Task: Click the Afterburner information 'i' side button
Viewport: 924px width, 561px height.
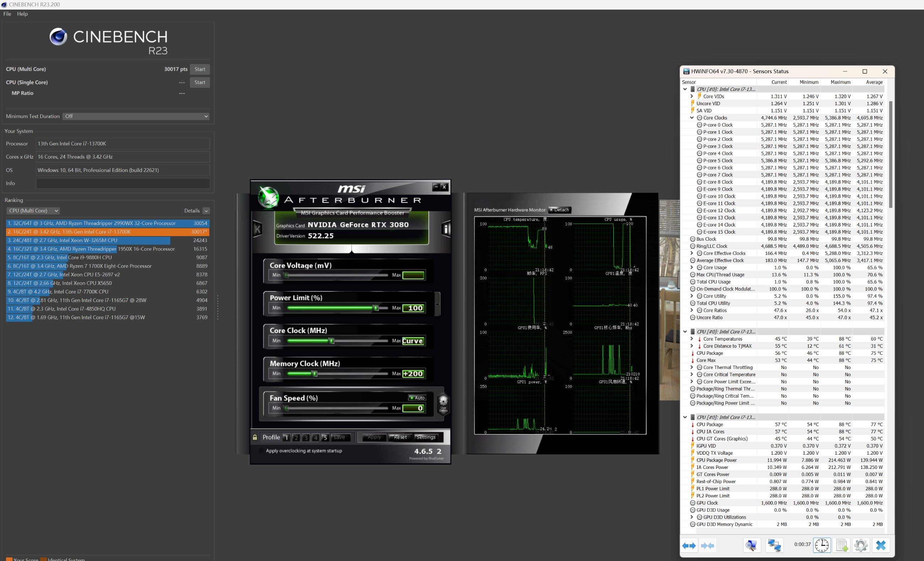Action: pyautogui.click(x=446, y=229)
